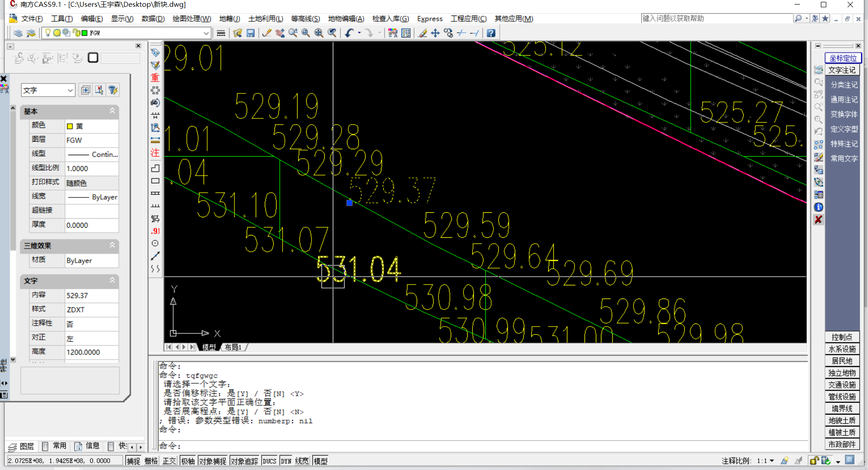Open the 文件(F) menu
Viewport: 868px width, 470px height.
click(32, 19)
